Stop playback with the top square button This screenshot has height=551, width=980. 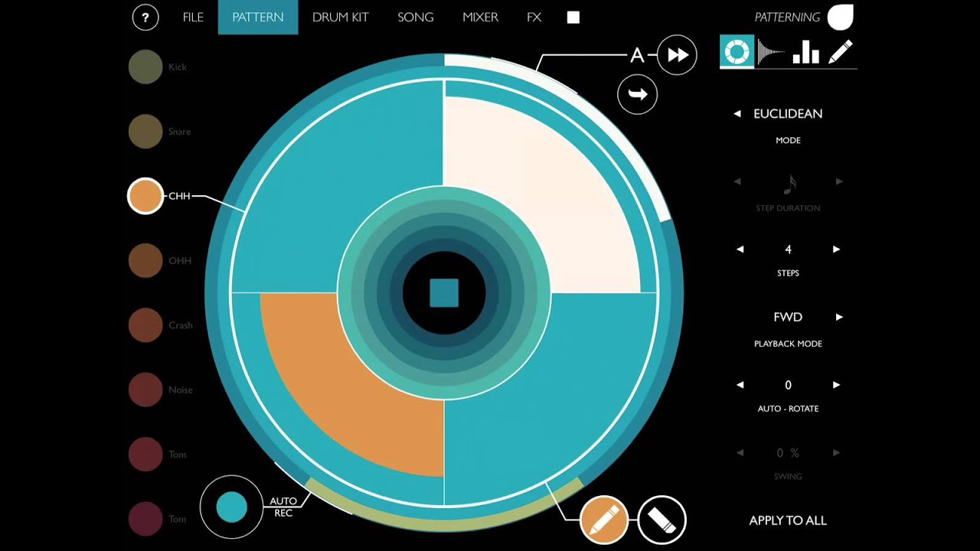pos(573,17)
